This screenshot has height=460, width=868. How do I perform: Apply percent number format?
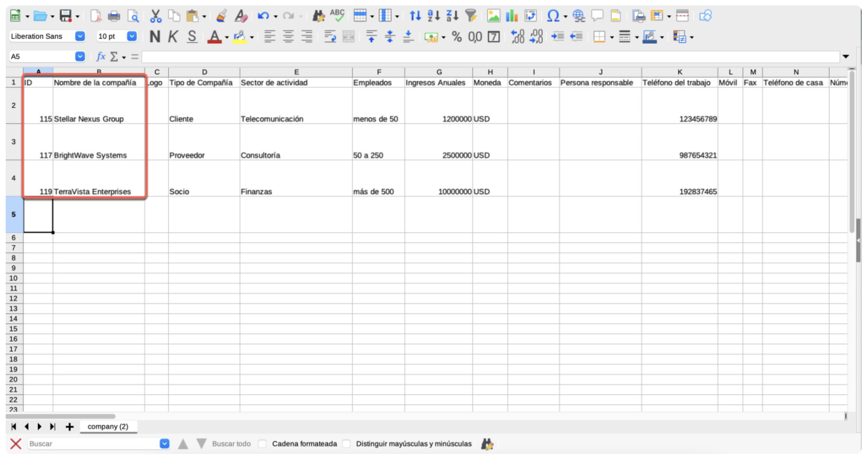pos(456,36)
